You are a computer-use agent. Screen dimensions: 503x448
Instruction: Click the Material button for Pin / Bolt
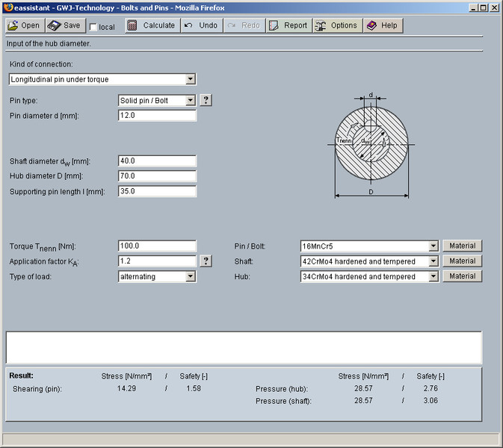pos(462,246)
